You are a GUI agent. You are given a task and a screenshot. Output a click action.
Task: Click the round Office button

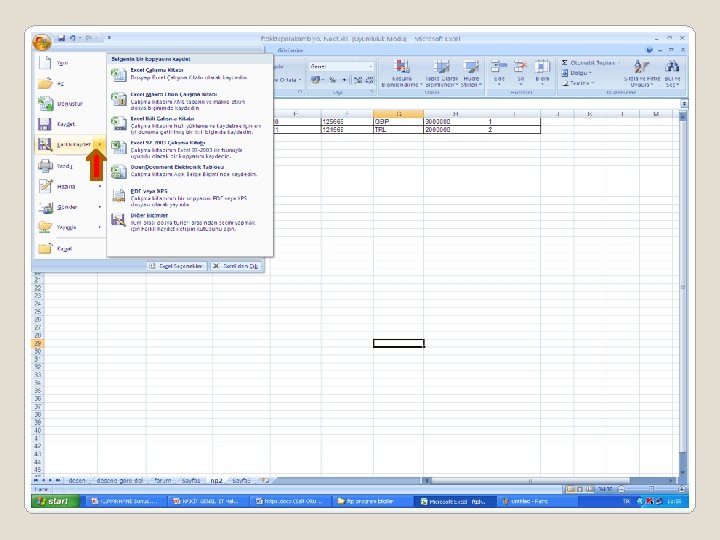click(x=42, y=43)
